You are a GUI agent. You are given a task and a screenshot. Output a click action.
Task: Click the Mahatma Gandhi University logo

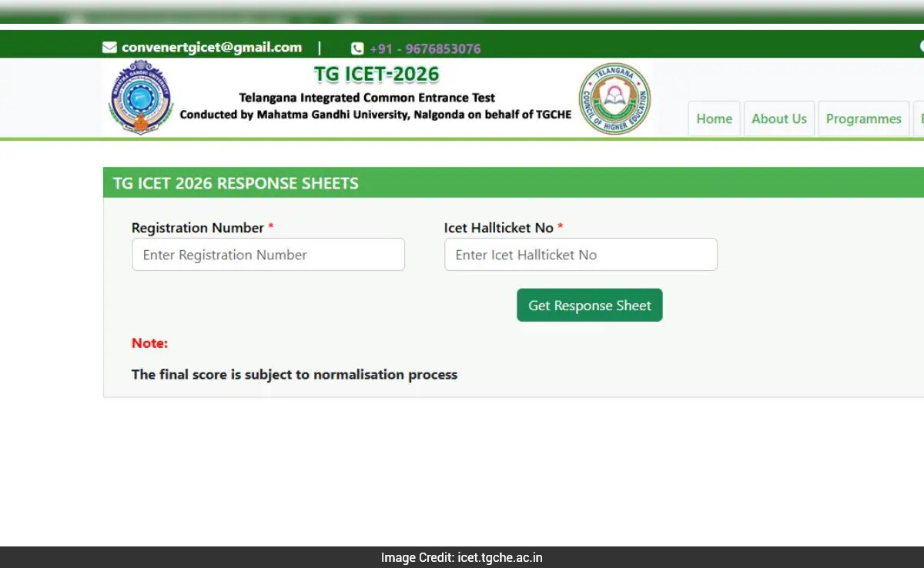pyautogui.click(x=141, y=98)
